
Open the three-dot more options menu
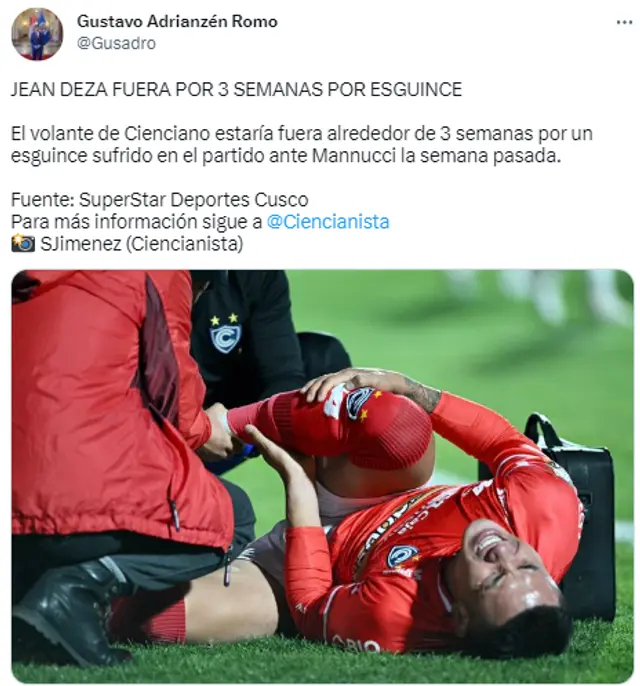tap(624, 22)
